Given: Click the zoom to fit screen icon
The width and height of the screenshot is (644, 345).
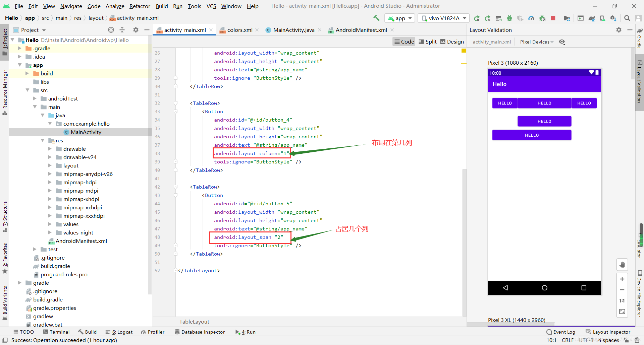Looking at the screenshot, I should [622, 312].
